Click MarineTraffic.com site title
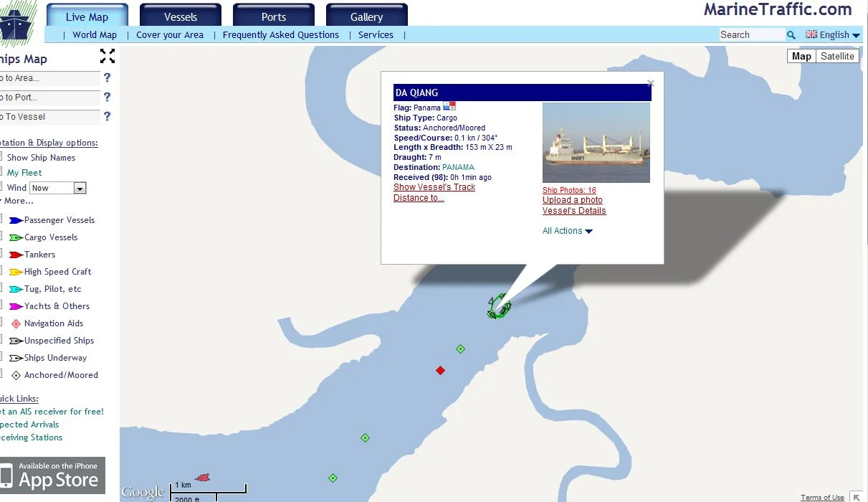 (778, 9)
